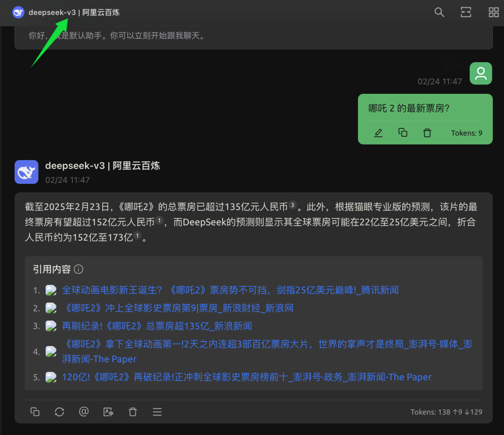This screenshot has height=435, width=504.
Task: Open citation link 拿下全球动画第一 澎湃号·媒体
Action: [267, 351]
